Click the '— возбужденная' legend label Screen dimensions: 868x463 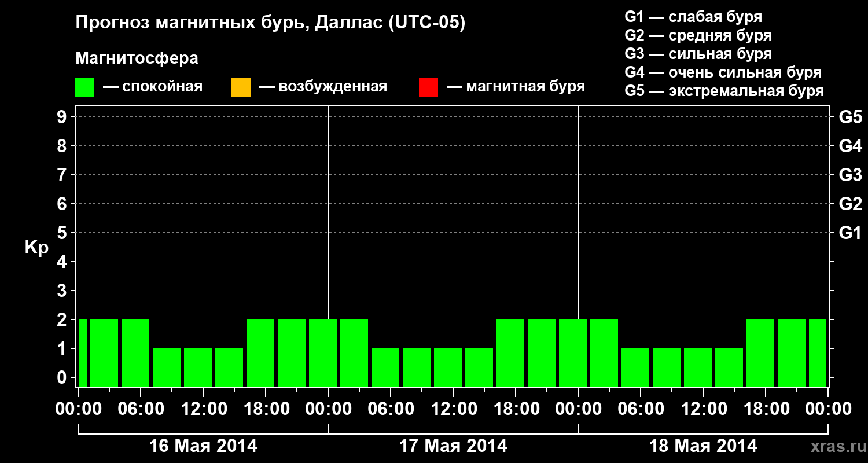(323, 87)
